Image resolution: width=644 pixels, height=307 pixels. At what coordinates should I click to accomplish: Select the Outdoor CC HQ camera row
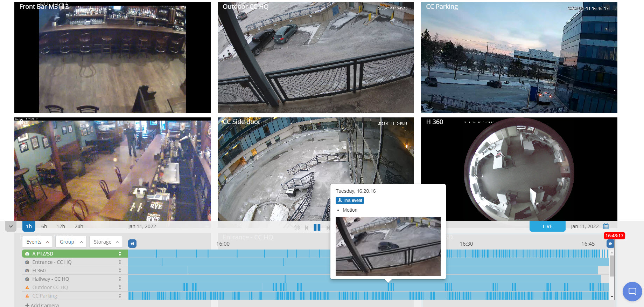tap(75, 287)
